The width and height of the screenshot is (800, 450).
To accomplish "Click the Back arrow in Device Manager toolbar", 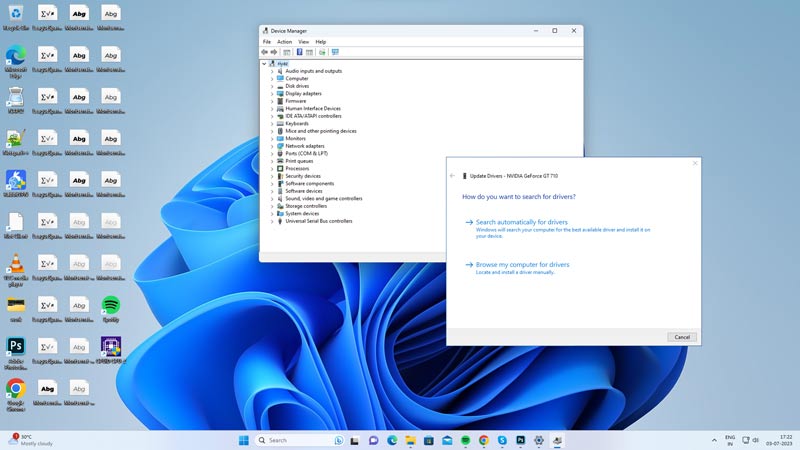I will 264,52.
